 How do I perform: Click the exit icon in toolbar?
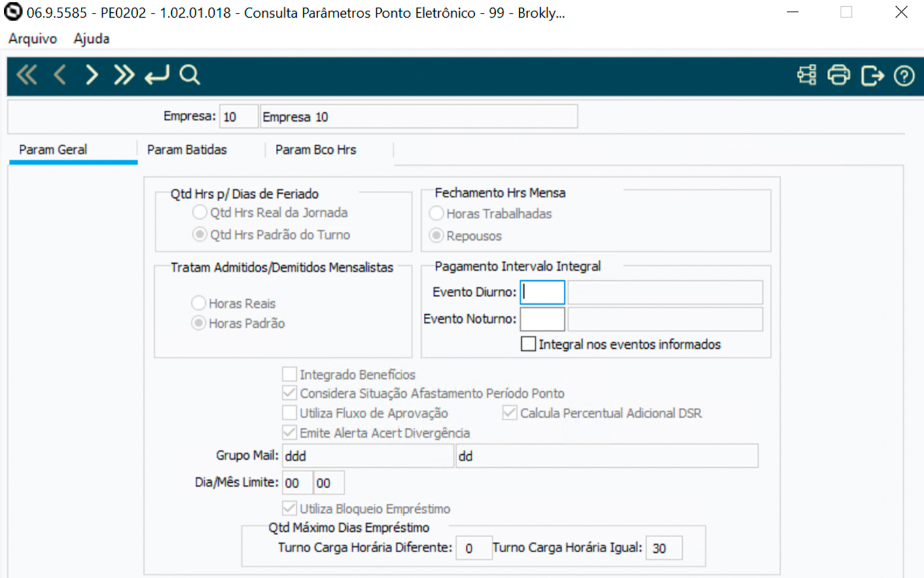coord(872,75)
